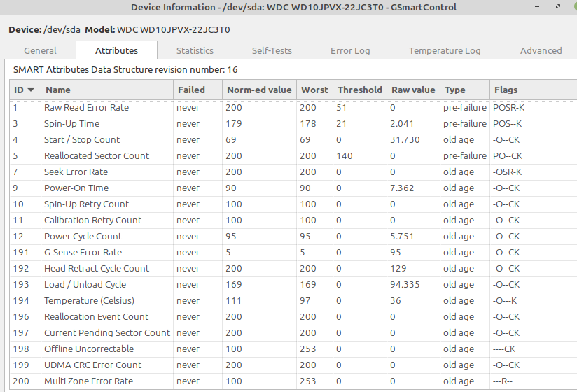Open the Temperature Log tab
Screen dimensions: 577x392
click(x=445, y=50)
